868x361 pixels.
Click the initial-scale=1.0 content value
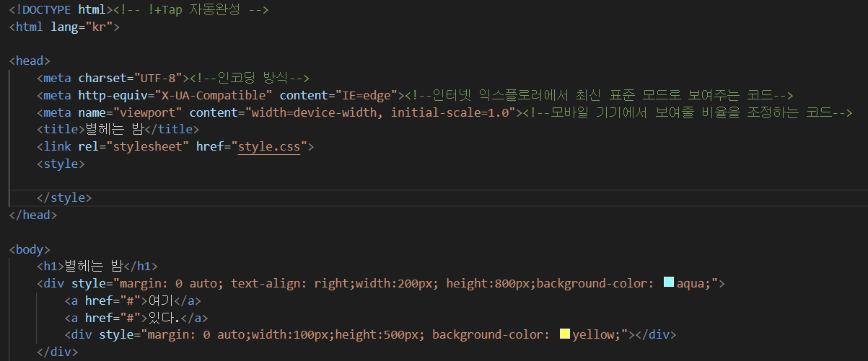(x=450, y=112)
